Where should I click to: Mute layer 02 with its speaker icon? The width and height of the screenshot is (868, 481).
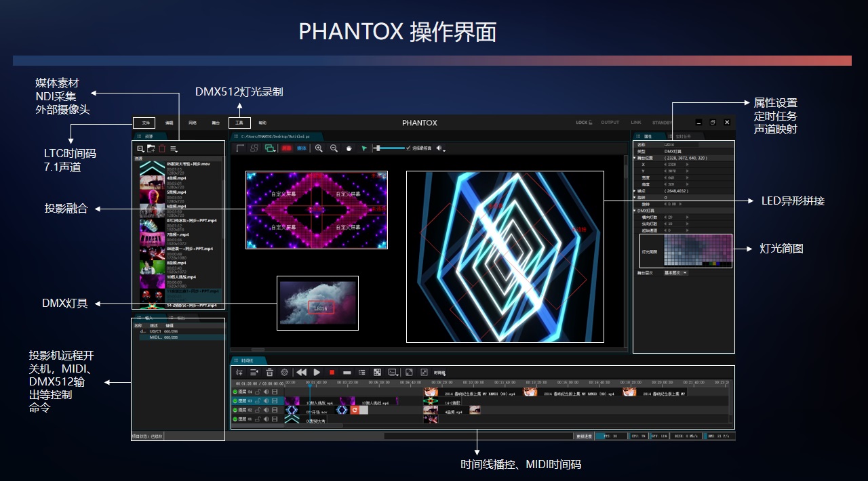266,410
